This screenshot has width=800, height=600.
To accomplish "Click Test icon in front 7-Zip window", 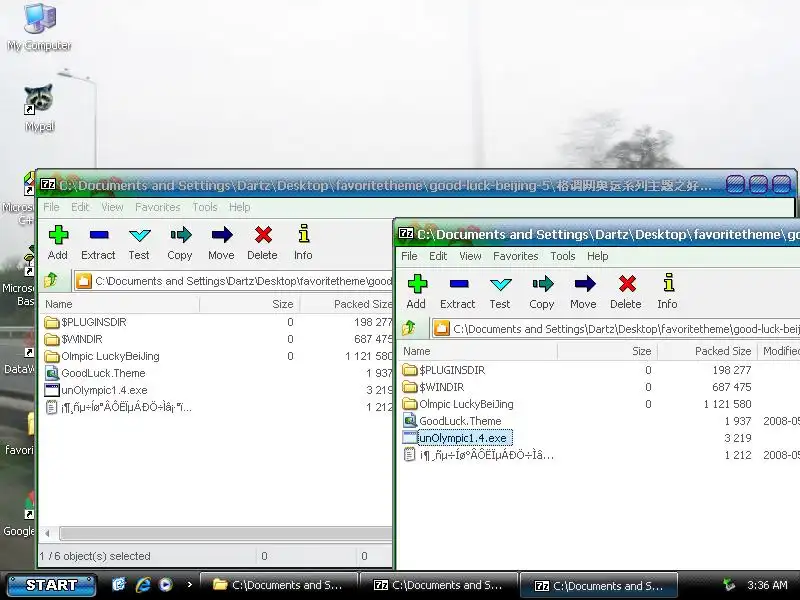I will point(500,284).
